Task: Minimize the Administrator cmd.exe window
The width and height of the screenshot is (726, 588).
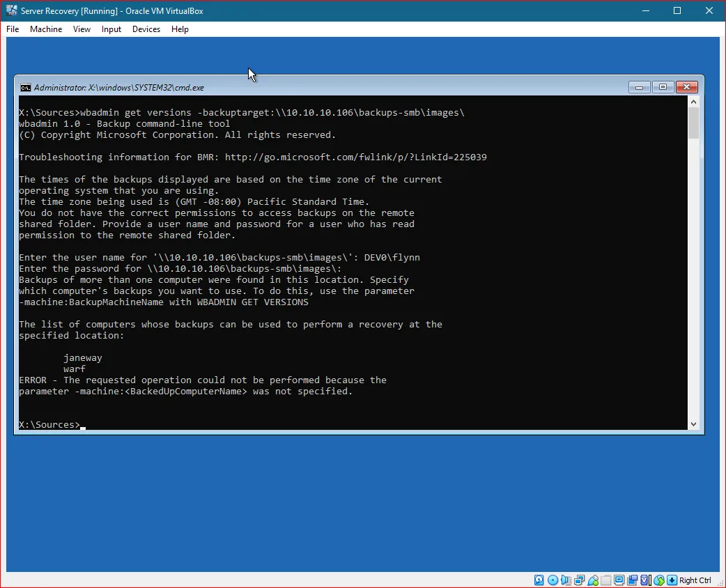Action: 639,87
